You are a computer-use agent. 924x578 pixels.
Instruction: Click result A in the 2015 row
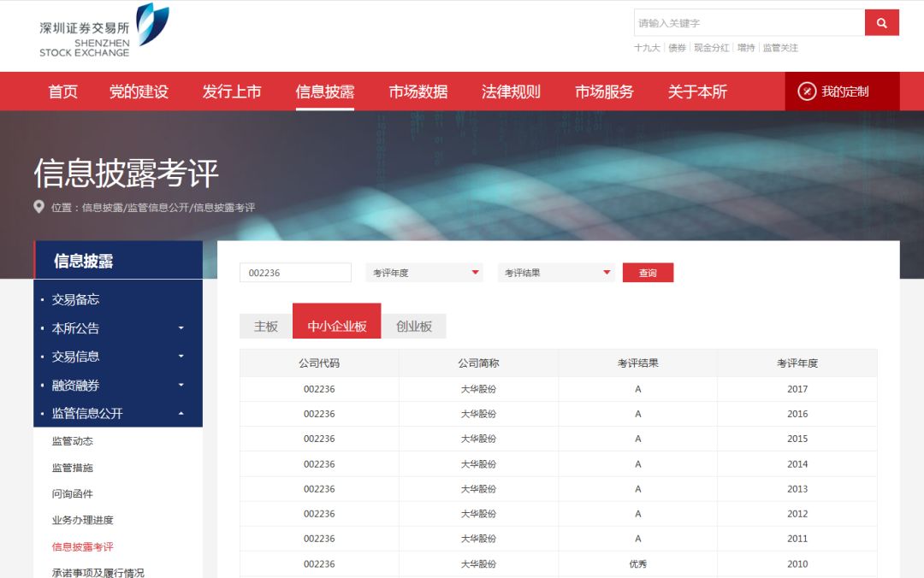[638, 439]
